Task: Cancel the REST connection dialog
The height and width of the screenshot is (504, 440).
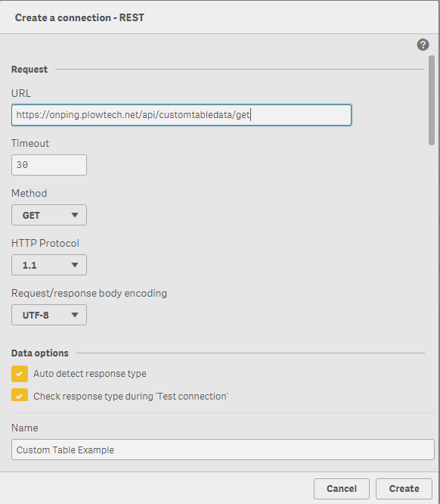Action: pos(342,489)
